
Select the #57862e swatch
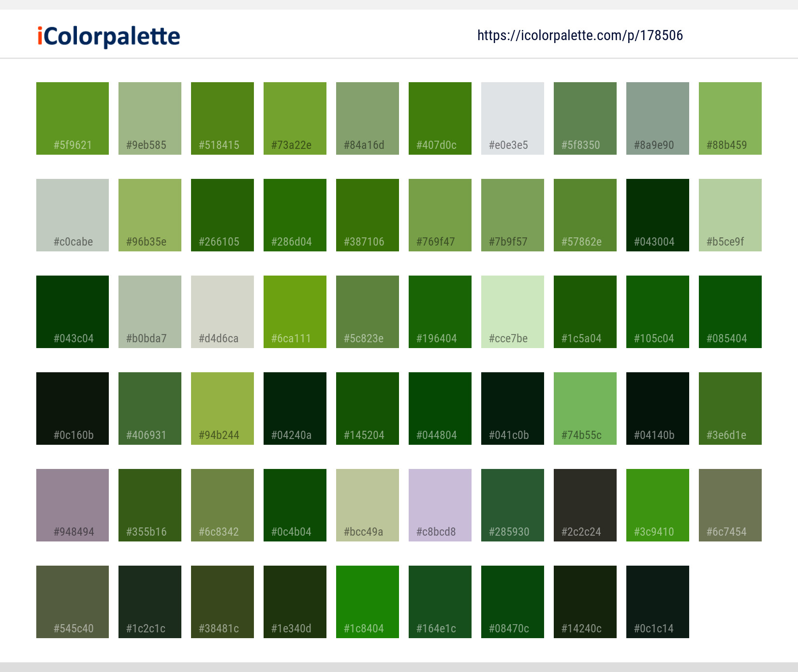tap(585, 215)
